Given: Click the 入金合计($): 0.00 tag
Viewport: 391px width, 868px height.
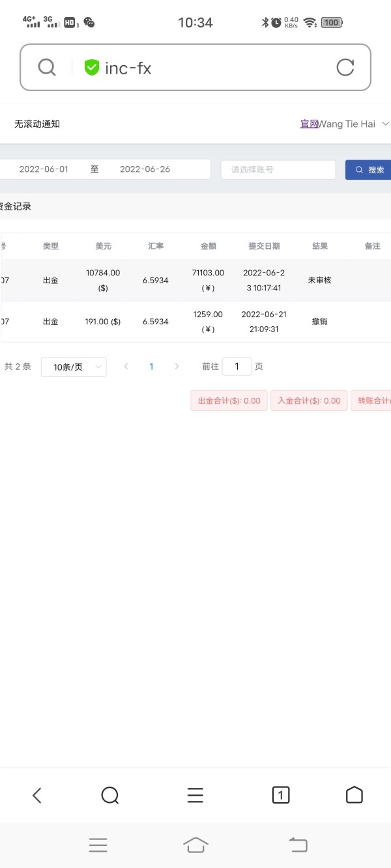Looking at the screenshot, I should click(309, 401).
